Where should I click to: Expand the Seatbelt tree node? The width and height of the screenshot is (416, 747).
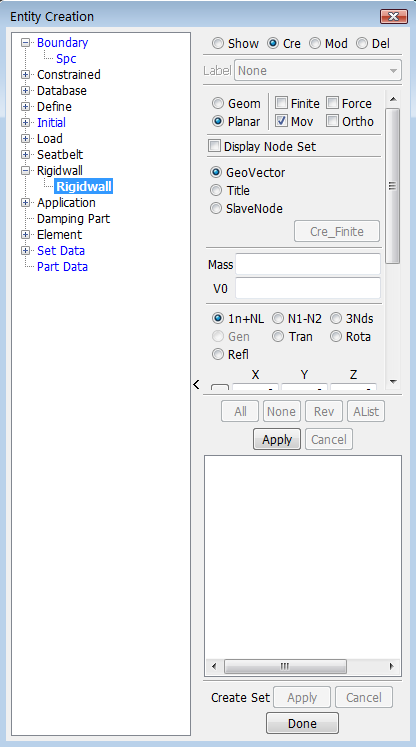tap(26, 155)
